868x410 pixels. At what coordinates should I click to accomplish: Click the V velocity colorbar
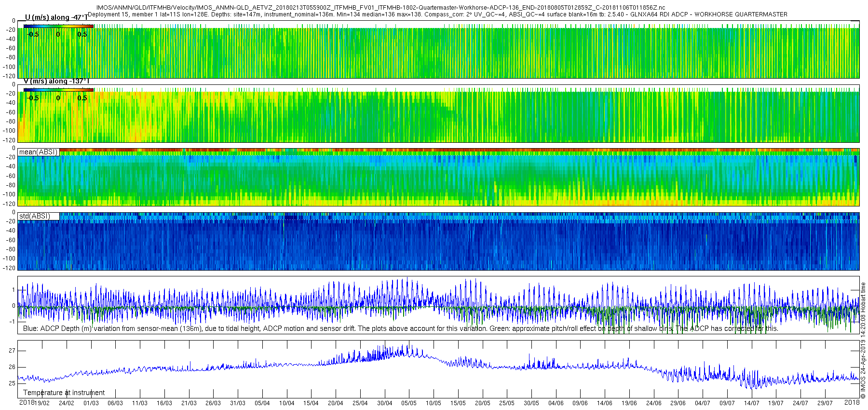click(x=58, y=90)
